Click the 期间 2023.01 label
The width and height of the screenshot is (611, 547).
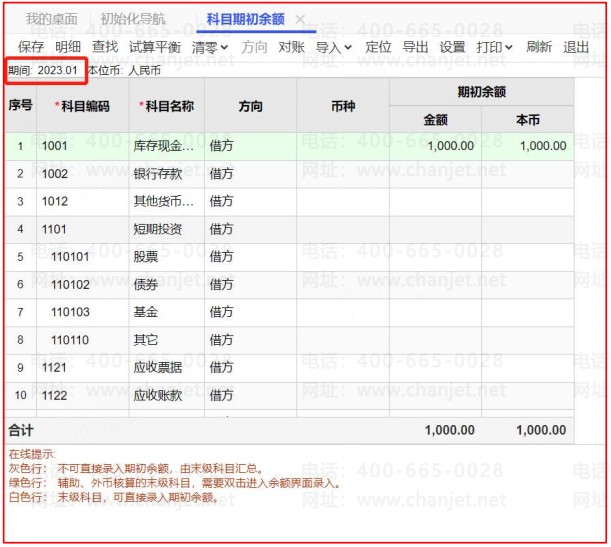(43, 71)
